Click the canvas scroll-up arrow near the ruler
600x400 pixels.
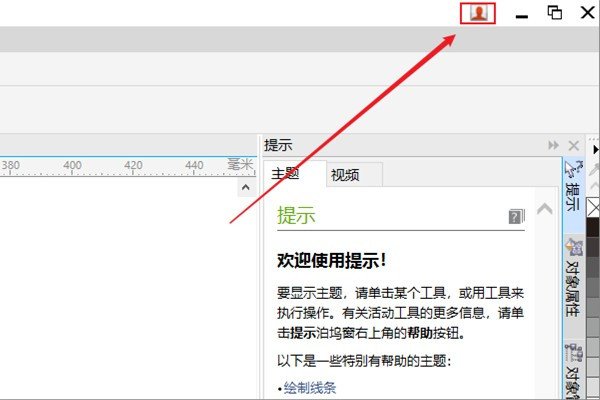point(246,187)
